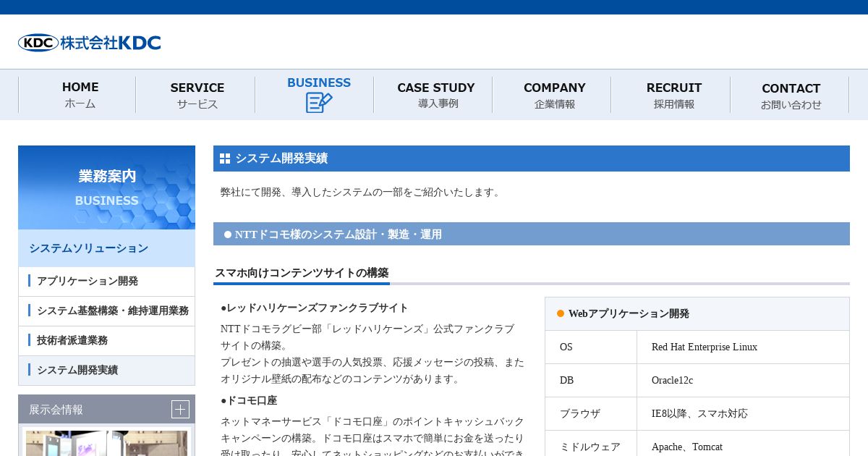The image size is (868, 456).
Task: Click the Oracle12c table cell
Action: 743,381
